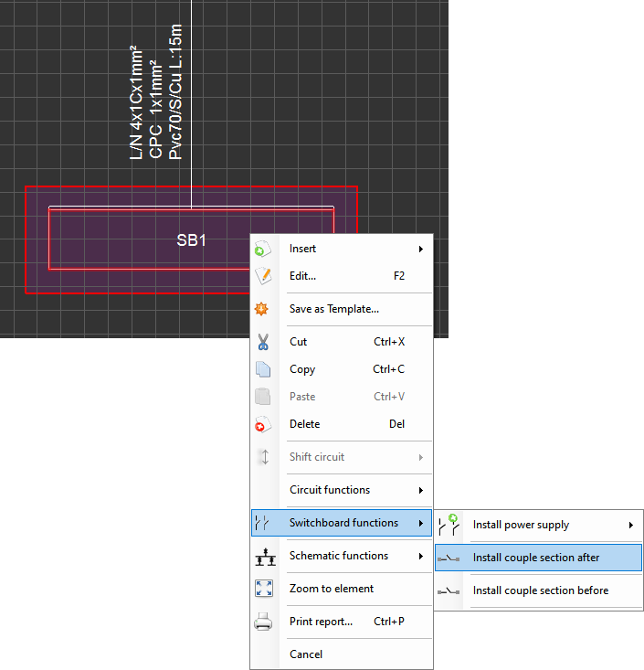The width and height of the screenshot is (644, 670).
Task: Choose Edit... from the context menu
Action: coord(342,276)
